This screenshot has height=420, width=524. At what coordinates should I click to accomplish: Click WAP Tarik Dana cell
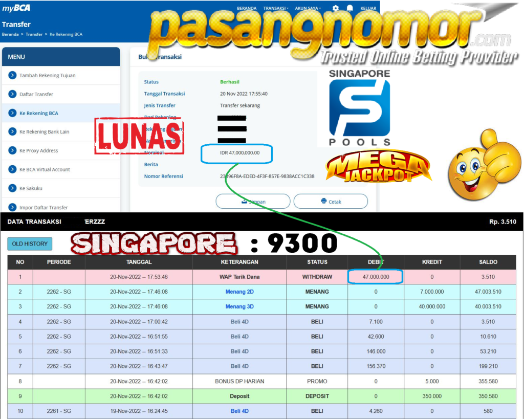(x=239, y=277)
